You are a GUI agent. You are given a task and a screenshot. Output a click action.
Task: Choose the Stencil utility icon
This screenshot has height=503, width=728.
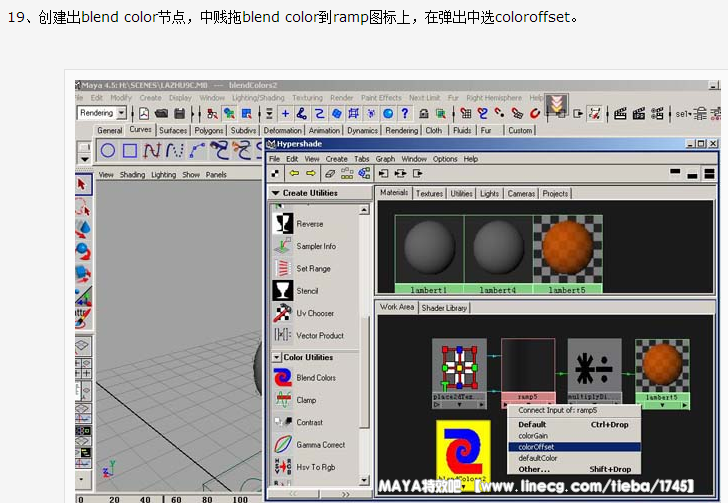tap(282, 291)
